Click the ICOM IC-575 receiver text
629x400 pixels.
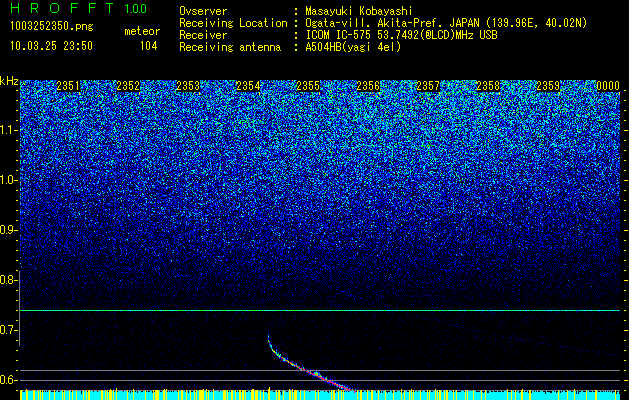(401, 35)
